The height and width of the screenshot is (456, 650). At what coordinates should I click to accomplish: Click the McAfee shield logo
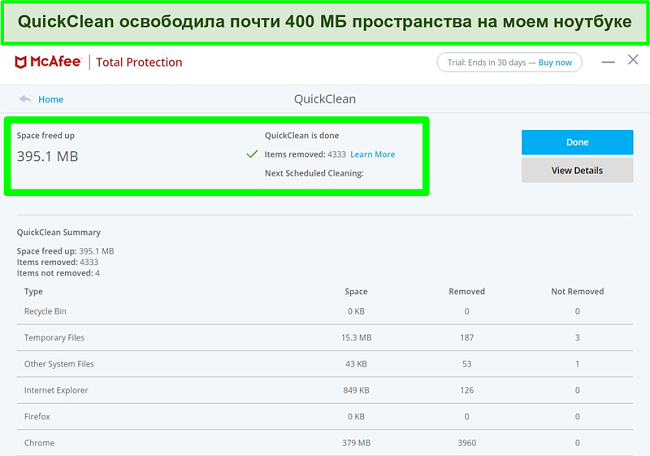point(21,62)
